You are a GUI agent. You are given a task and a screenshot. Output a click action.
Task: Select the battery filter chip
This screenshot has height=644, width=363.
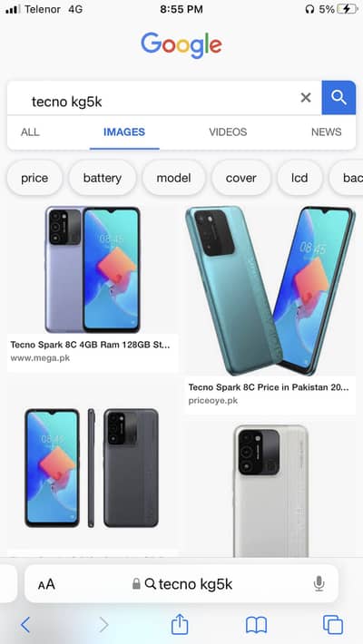103,178
